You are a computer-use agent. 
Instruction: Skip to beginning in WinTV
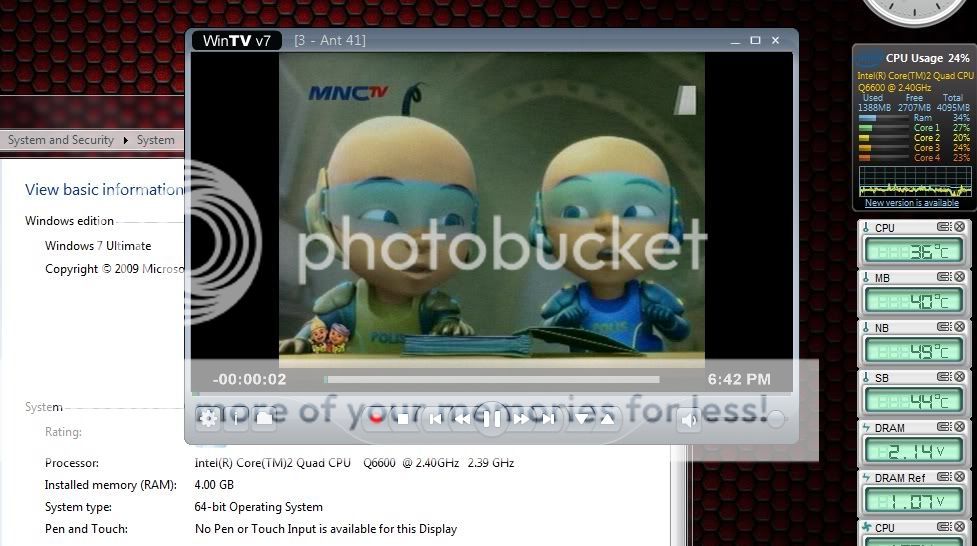tap(436, 419)
